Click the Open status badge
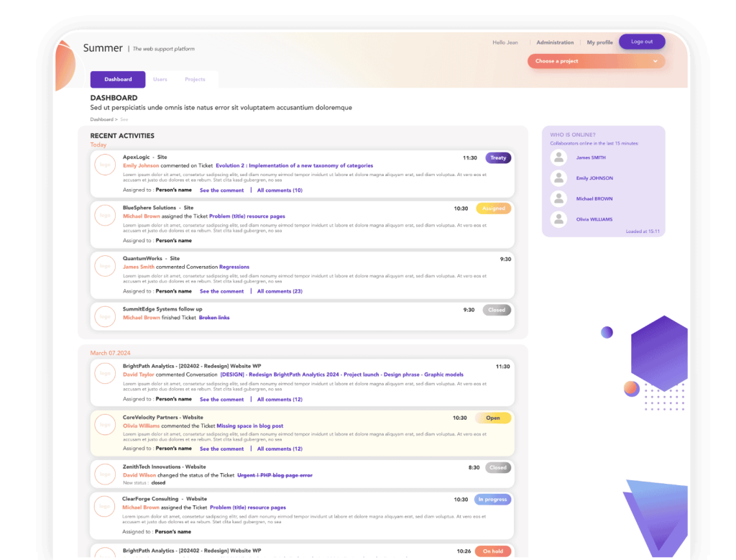Image resolution: width=736 pixels, height=560 pixels. tap(493, 418)
